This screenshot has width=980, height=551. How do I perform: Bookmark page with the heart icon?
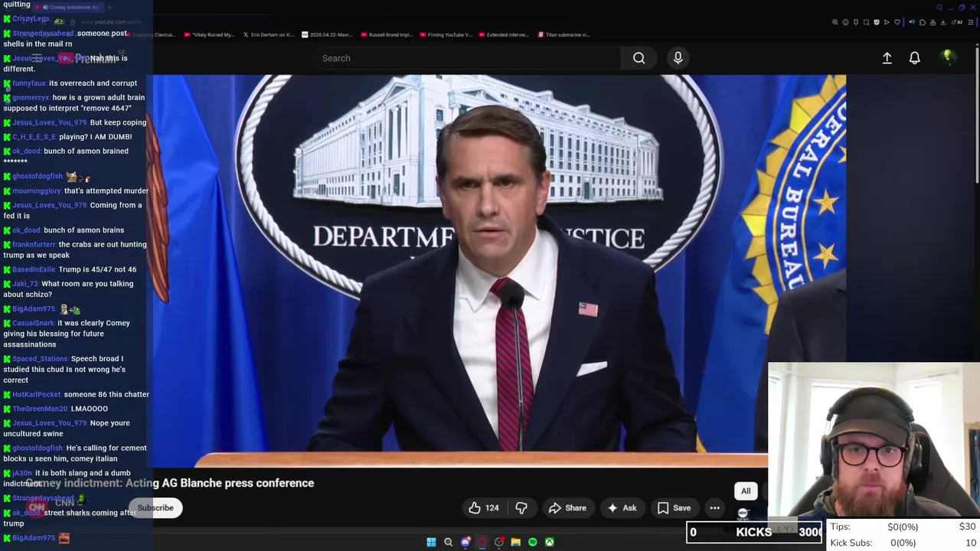(897, 22)
